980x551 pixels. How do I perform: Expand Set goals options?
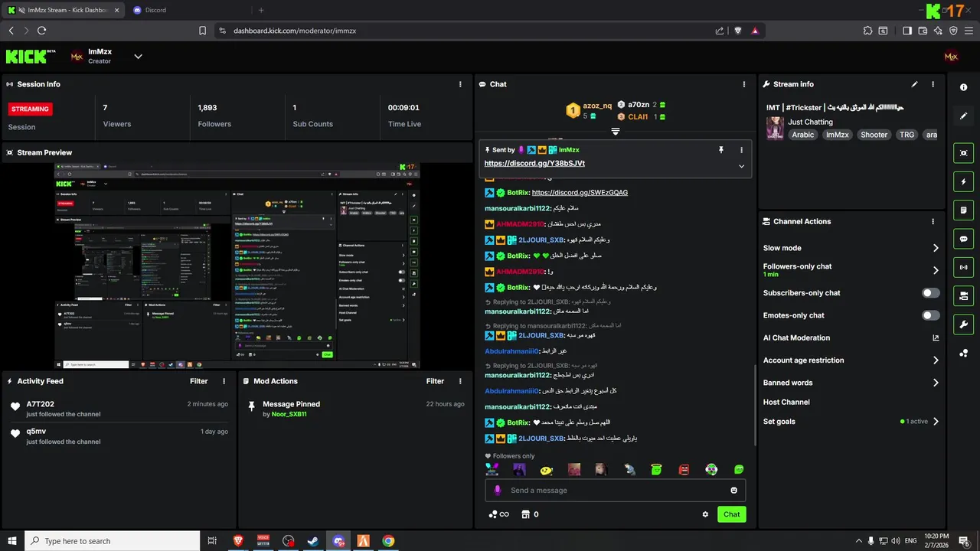tap(935, 422)
